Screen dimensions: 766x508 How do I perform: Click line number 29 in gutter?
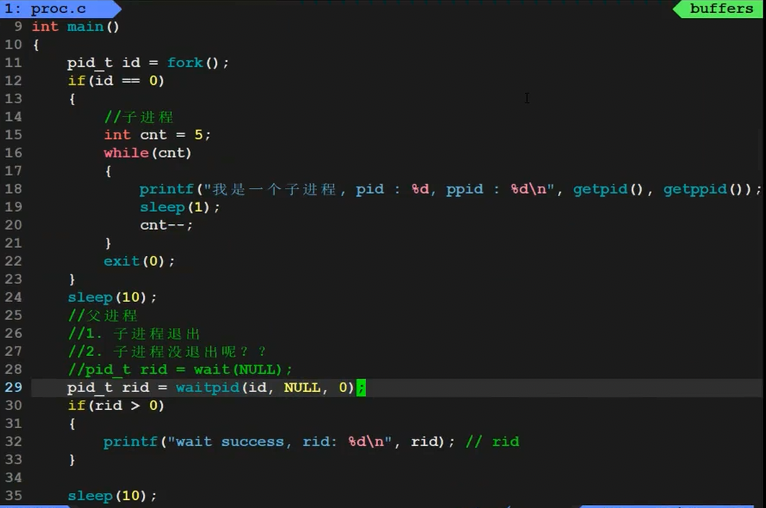click(x=14, y=388)
